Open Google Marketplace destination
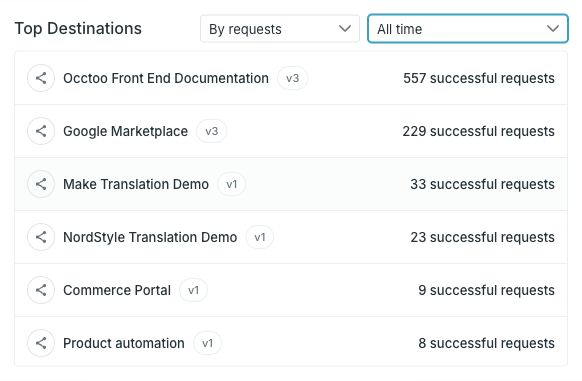The height and width of the screenshot is (381, 582). [125, 131]
